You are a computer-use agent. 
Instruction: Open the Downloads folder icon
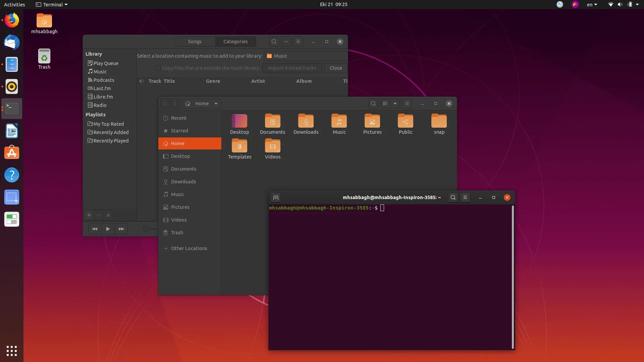pos(306,121)
